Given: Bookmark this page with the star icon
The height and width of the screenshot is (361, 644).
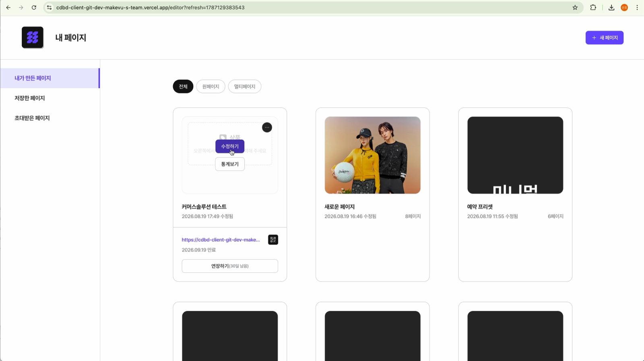Looking at the screenshot, I should [x=575, y=8].
